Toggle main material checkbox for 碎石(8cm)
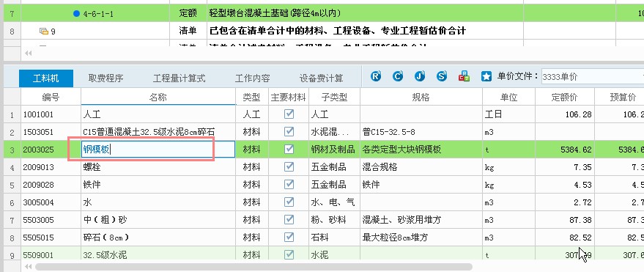Screen dimensions: 644x272 click(289, 238)
